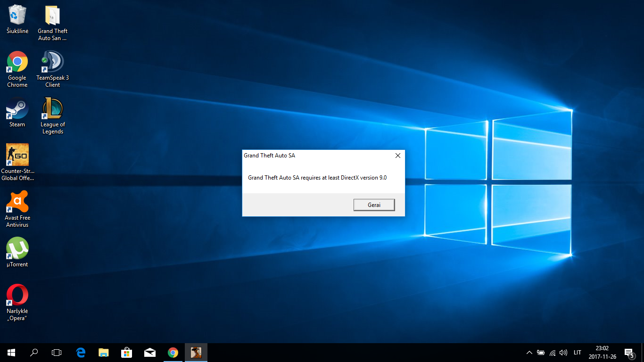The height and width of the screenshot is (362, 644).
Task: Open the Avast Free Antivirus shortcut
Action: coord(17,209)
